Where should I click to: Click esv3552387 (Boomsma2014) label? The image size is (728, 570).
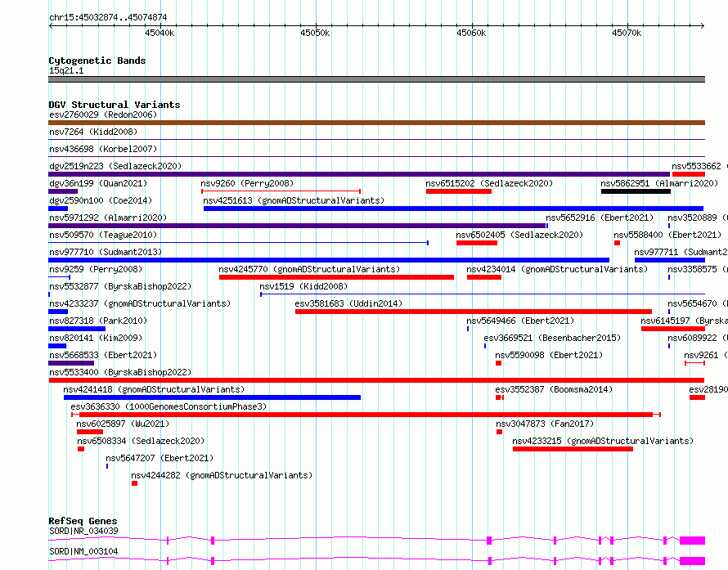coord(554,389)
